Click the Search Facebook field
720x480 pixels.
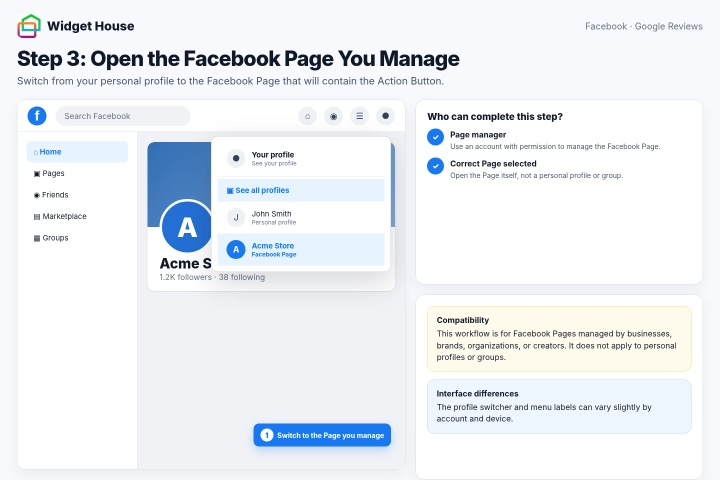[123, 116]
